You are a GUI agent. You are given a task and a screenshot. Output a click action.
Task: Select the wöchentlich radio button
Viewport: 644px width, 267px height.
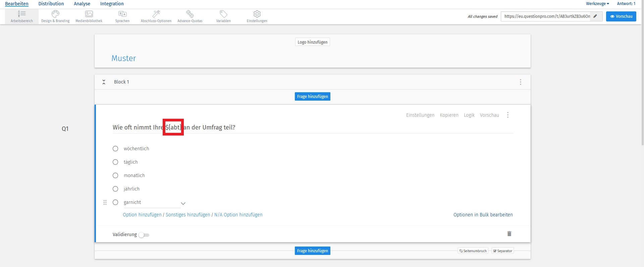115,149
